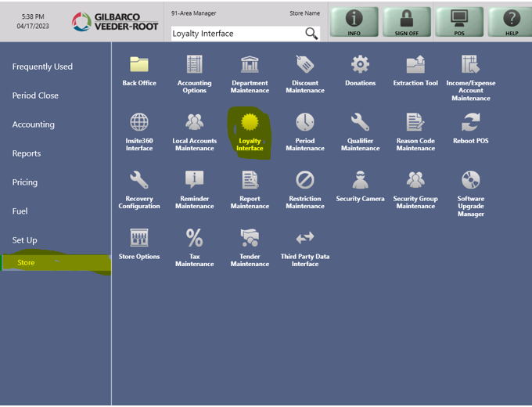The height and width of the screenshot is (407, 532).
Task: Open Third Party Data Interface
Action: (305, 239)
